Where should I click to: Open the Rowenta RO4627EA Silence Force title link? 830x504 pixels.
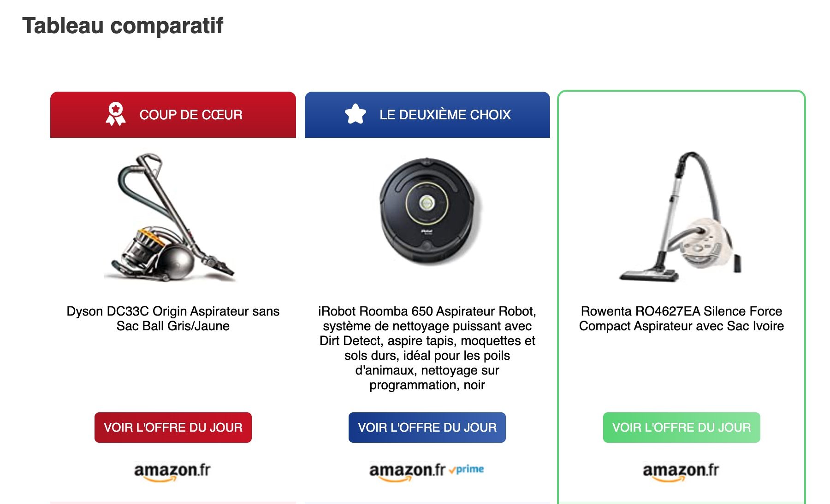pos(681,318)
